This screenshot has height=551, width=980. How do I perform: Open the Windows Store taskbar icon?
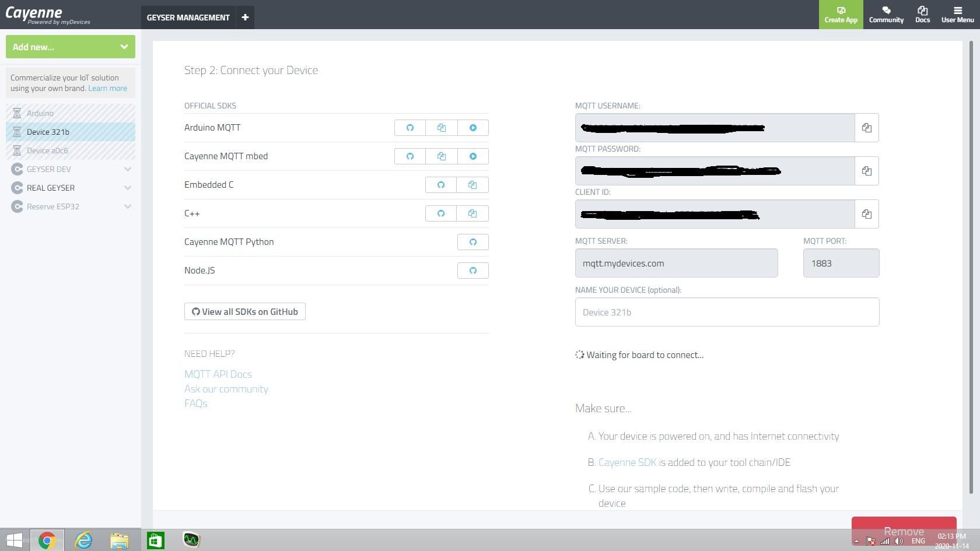155,540
